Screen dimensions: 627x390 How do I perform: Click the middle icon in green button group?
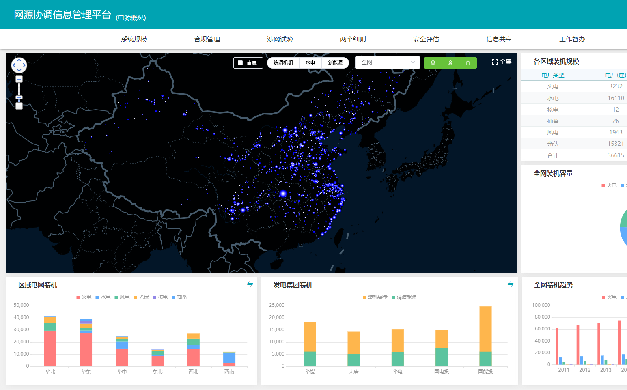point(450,63)
